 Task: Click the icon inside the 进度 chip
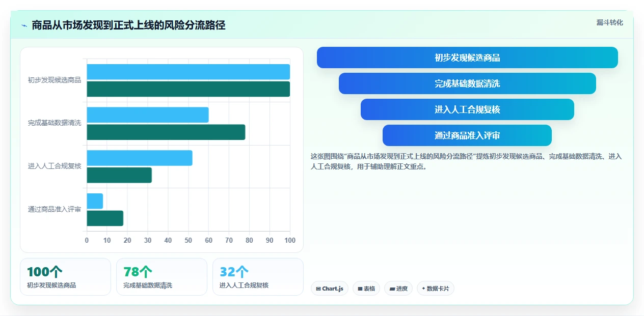pos(392,289)
